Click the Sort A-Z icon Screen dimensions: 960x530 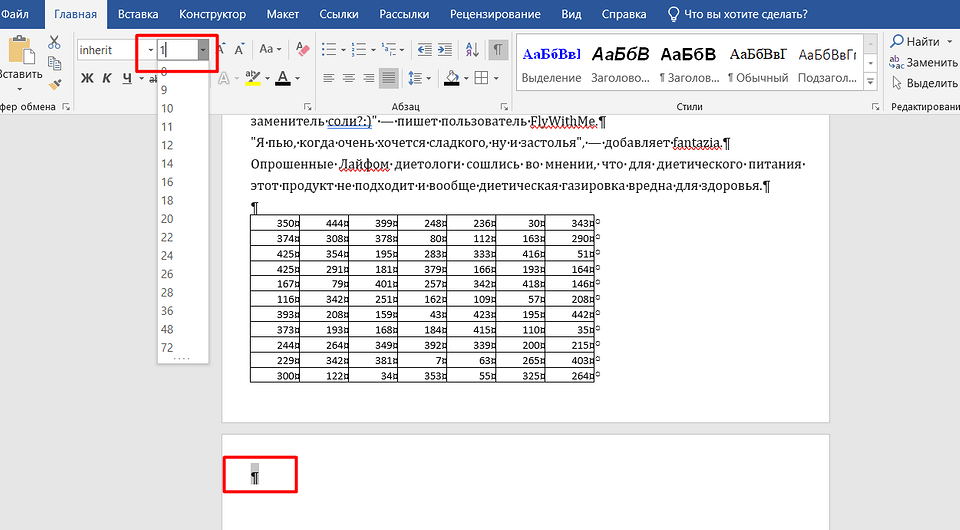pyautogui.click(x=473, y=49)
